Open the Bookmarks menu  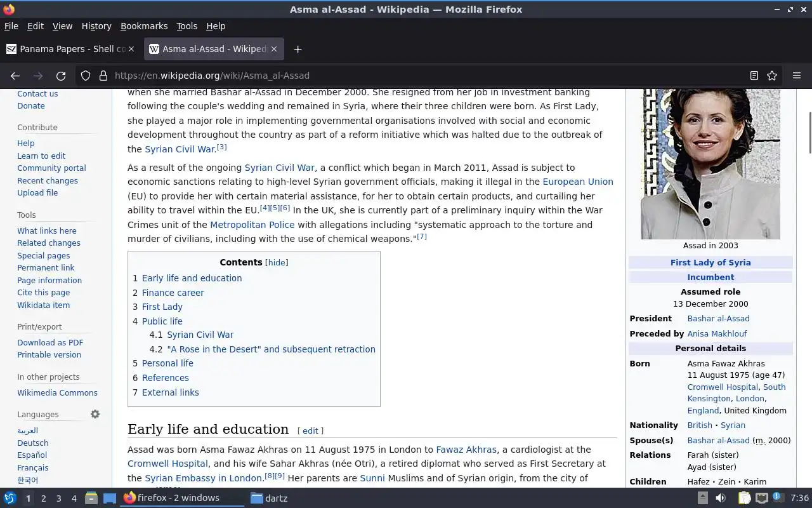coord(144,26)
